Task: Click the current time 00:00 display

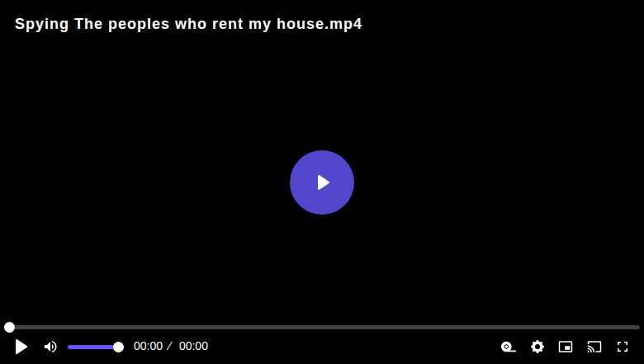Action: pyautogui.click(x=148, y=347)
